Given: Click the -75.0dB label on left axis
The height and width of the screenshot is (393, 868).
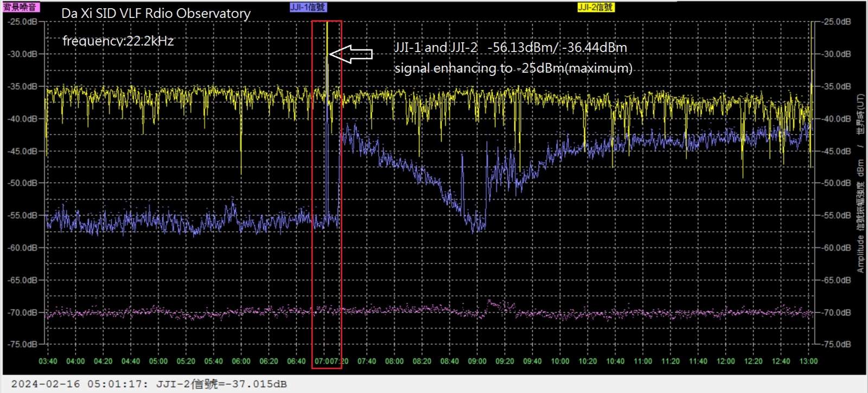Looking at the screenshot, I should 23,344.
